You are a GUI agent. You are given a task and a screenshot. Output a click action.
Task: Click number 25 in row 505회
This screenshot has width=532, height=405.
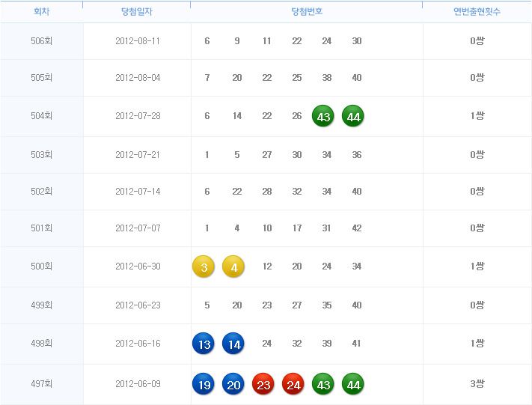click(297, 78)
